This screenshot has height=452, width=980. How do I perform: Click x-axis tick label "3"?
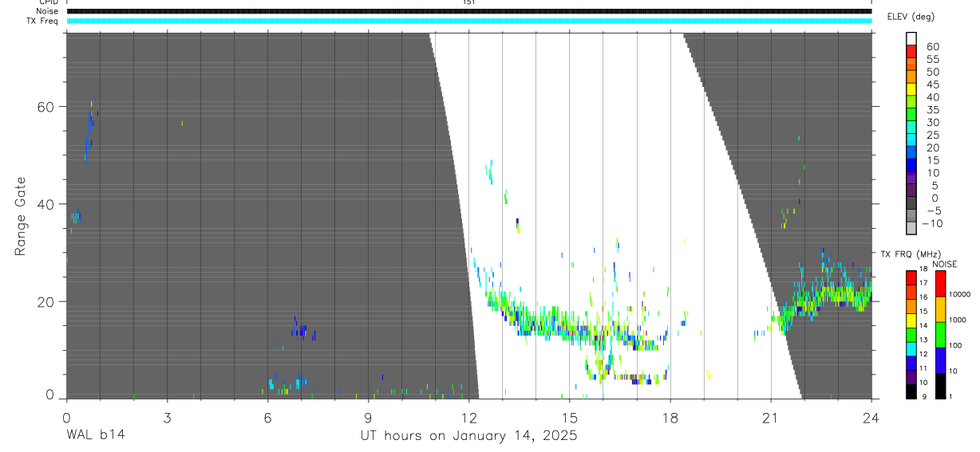pyautogui.click(x=167, y=417)
